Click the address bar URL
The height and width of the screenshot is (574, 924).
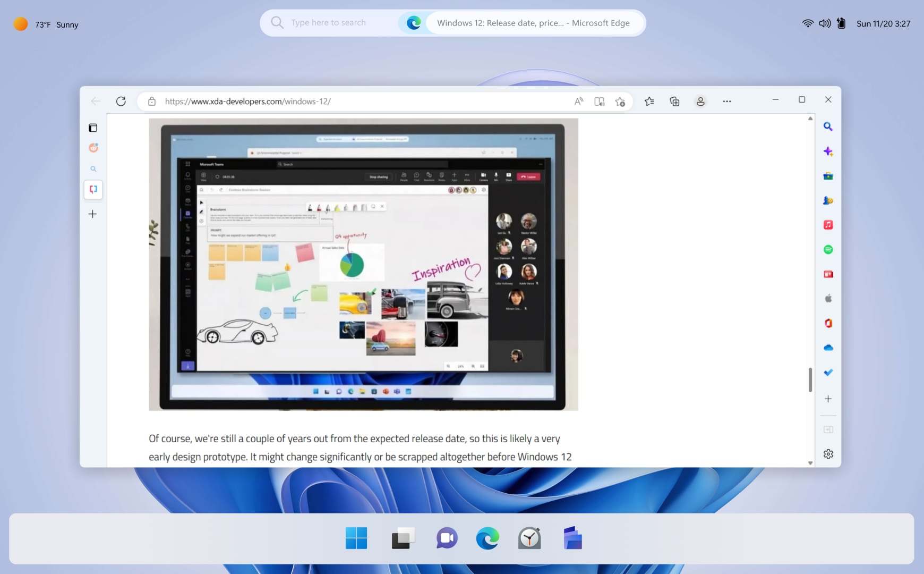point(247,101)
